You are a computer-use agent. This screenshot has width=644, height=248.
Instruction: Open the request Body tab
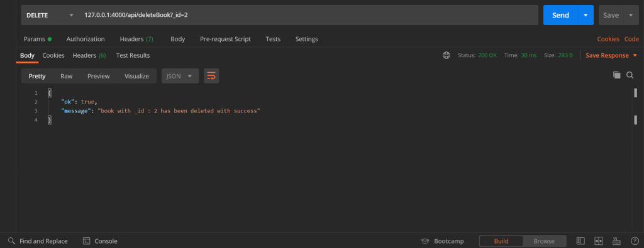click(x=178, y=39)
